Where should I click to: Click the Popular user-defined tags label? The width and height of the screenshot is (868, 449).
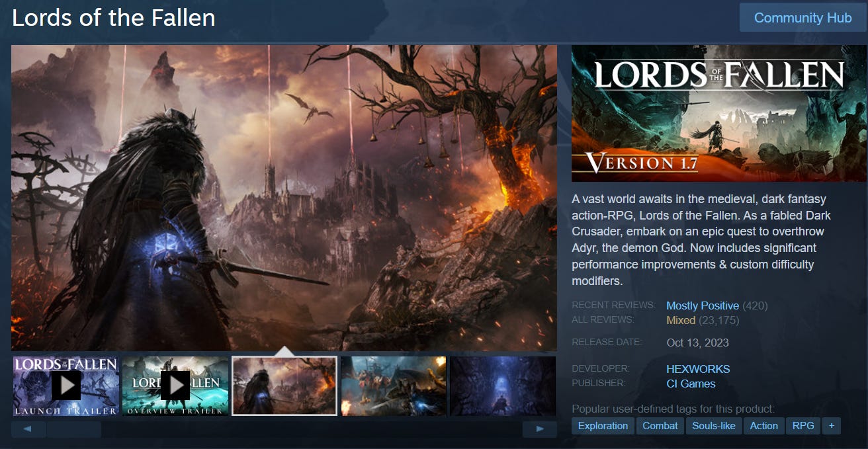coord(673,409)
